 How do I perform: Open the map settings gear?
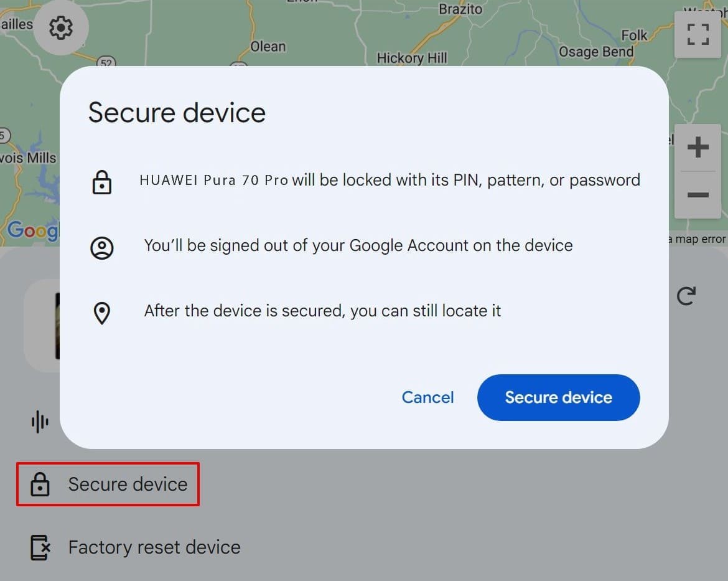(x=60, y=27)
